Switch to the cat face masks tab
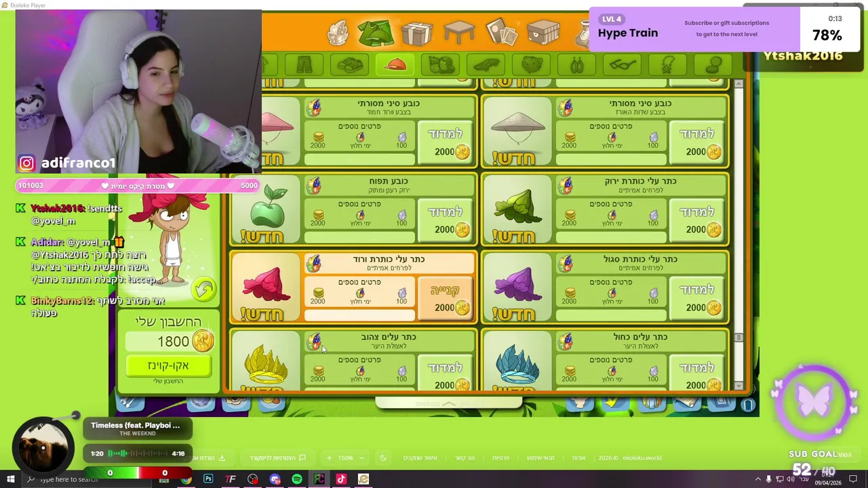Viewport: 868px width, 488px height. coord(532,65)
